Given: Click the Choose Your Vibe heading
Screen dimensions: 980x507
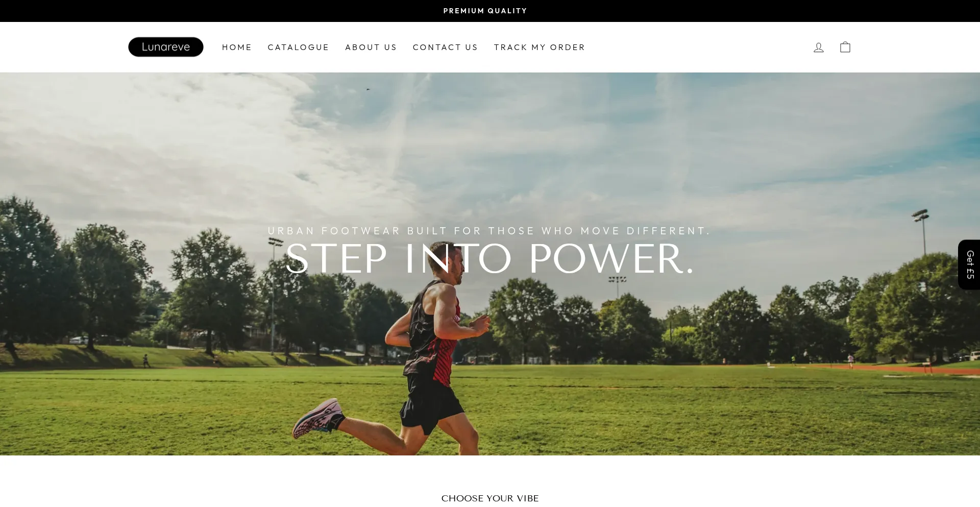Looking at the screenshot, I should 490,498.
